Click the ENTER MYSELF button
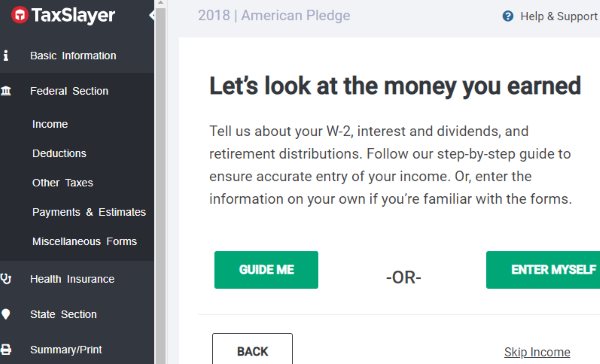The width and height of the screenshot is (600, 364). click(x=543, y=270)
